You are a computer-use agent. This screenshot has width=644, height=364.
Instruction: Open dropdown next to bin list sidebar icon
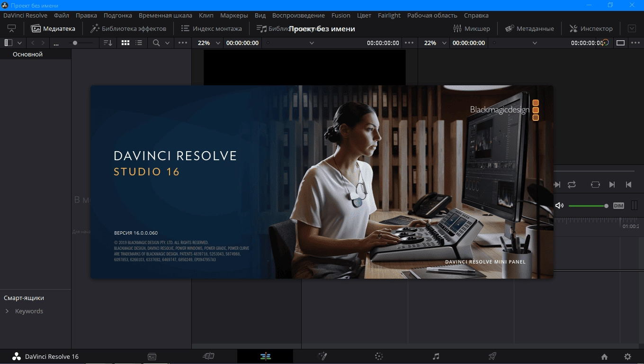click(19, 43)
